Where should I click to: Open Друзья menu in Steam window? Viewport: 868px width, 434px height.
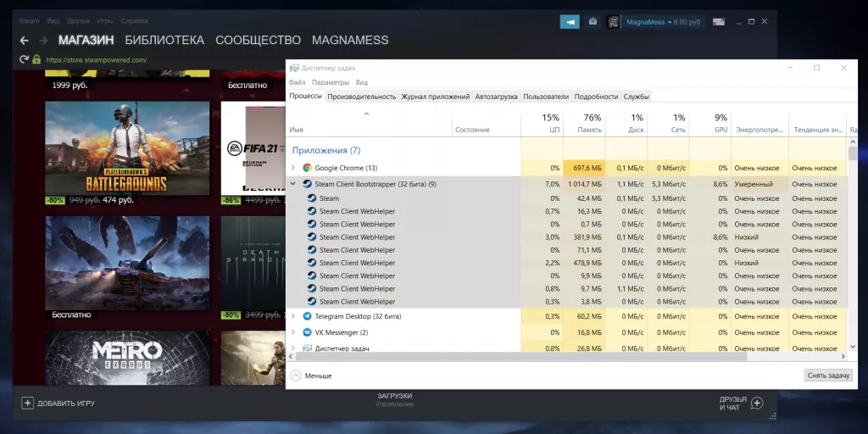click(78, 21)
